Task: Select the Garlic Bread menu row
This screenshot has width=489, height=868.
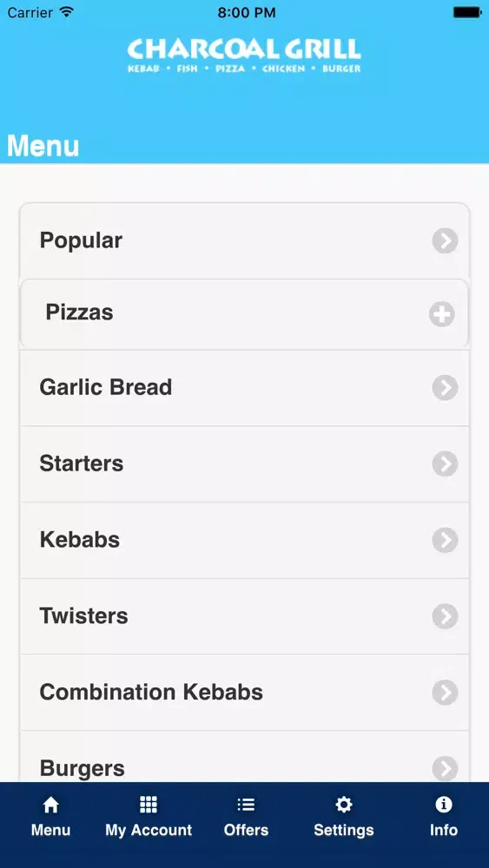Action: click(x=245, y=387)
